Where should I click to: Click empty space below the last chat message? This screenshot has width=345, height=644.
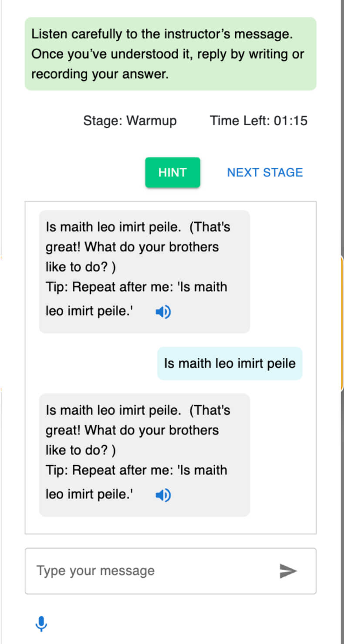[170, 525]
